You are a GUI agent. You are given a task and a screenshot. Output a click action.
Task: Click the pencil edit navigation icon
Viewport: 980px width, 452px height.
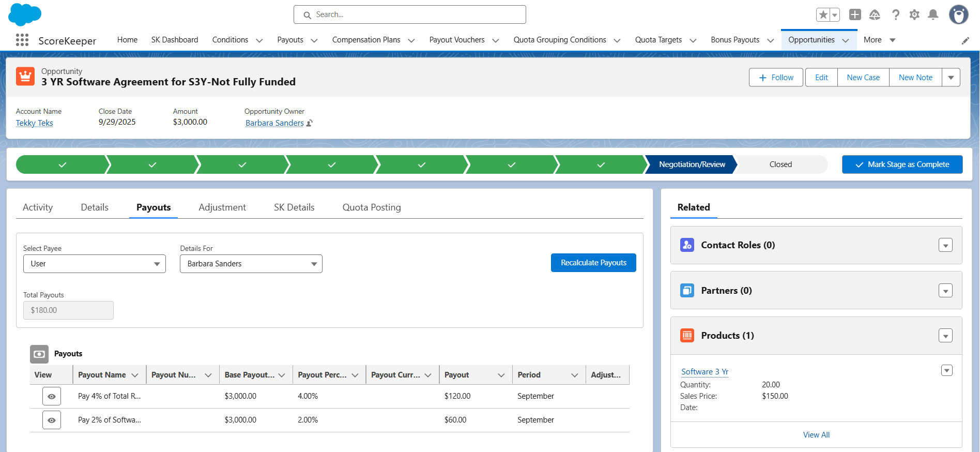coord(965,41)
